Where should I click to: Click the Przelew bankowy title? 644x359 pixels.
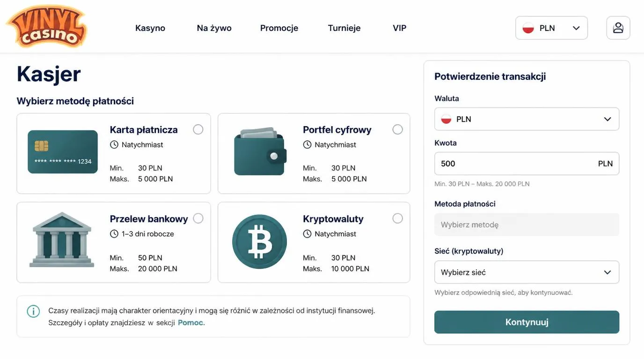point(149,219)
